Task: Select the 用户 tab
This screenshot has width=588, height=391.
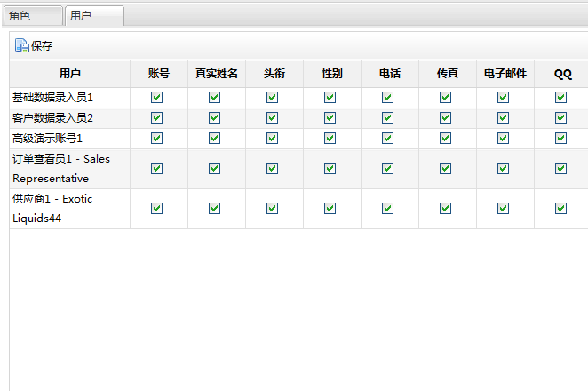Action: pos(94,16)
